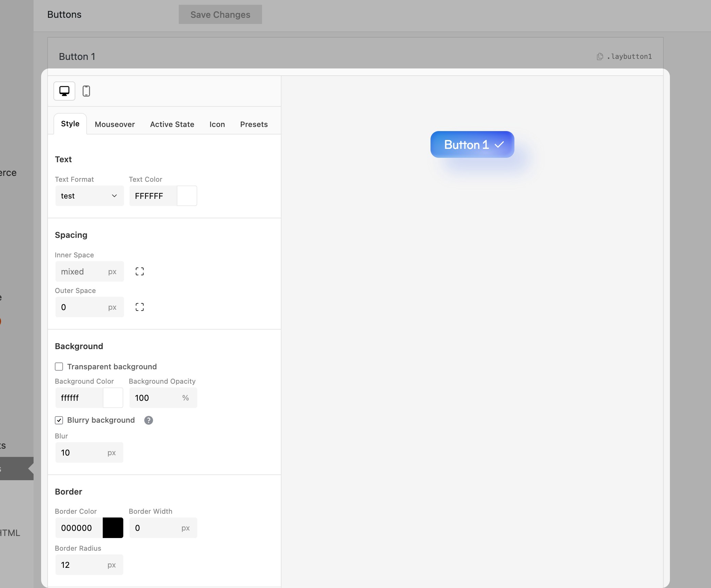Click the Blur value field
711x588 pixels.
click(x=89, y=452)
